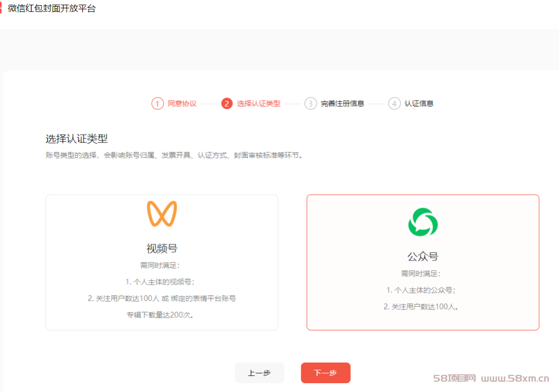Click the text 1. 个人主体的视频号

[160, 282]
